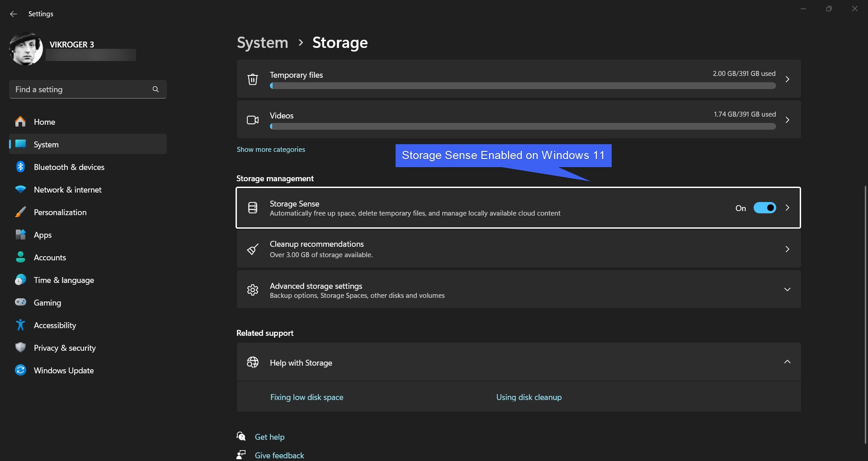Click the Network wifi icon in sidebar

click(x=20, y=189)
